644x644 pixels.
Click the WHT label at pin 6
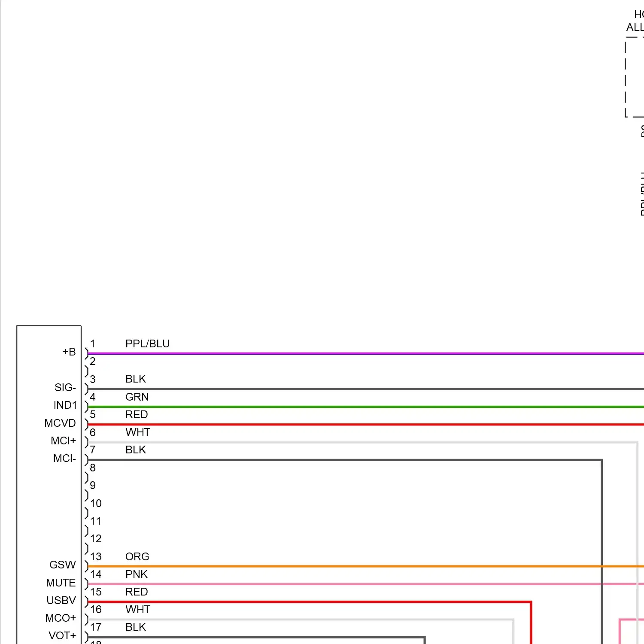pos(138,432)
